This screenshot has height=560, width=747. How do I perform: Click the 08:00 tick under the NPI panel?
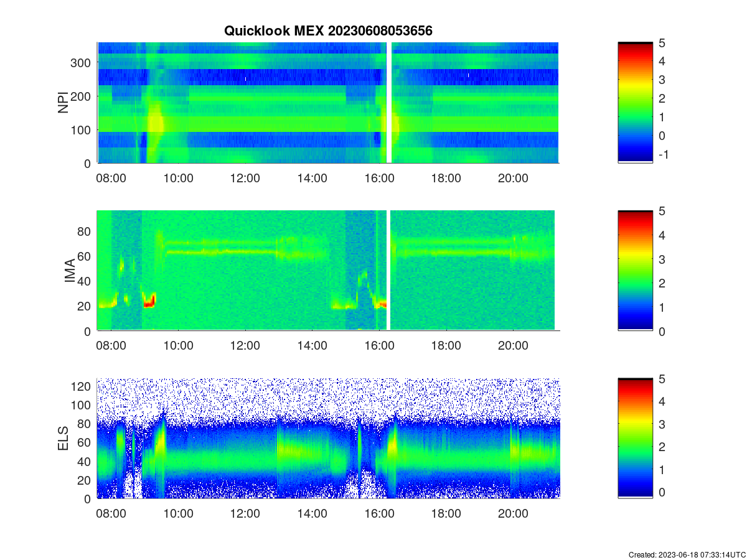click(111, 178)
